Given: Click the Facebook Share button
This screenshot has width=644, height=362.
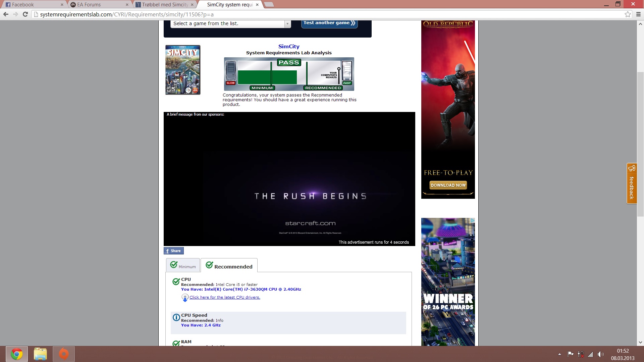Looking at the screenshot, I should [x=174, y=251].
